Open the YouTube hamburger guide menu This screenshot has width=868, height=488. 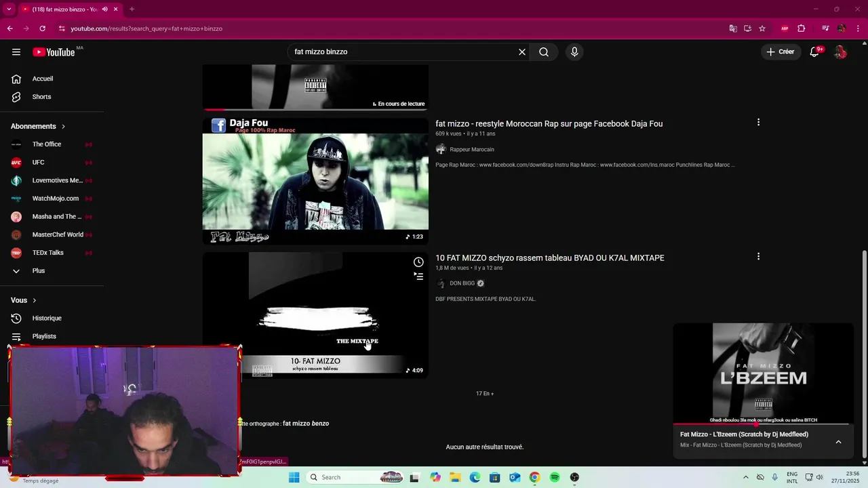(x=16, y=52)
